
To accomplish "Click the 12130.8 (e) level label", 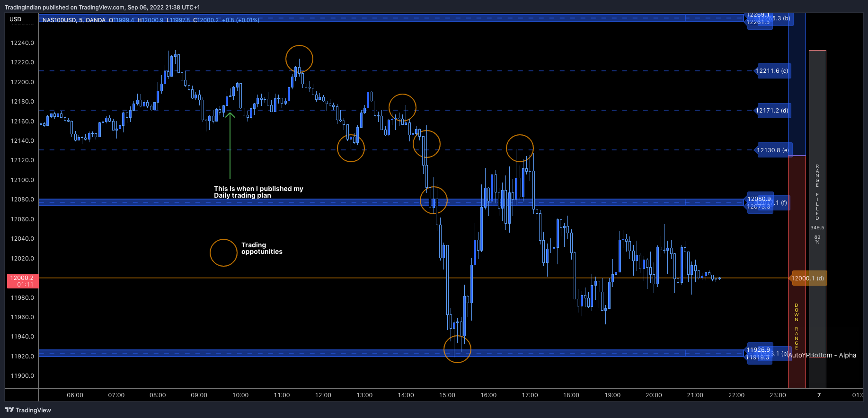I will pos(772,150).
